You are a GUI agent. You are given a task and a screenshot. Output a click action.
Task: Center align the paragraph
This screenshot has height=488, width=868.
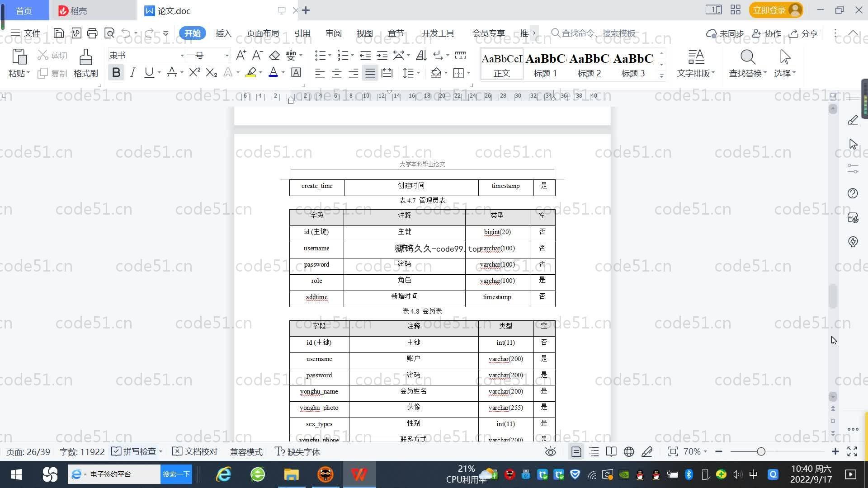coord(336,73)
